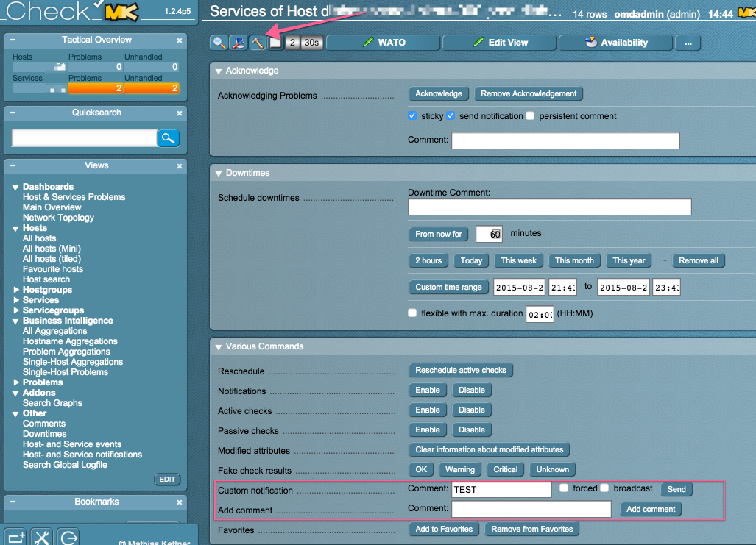Click the Check_MK logo
756x545 pixels.
72,11
